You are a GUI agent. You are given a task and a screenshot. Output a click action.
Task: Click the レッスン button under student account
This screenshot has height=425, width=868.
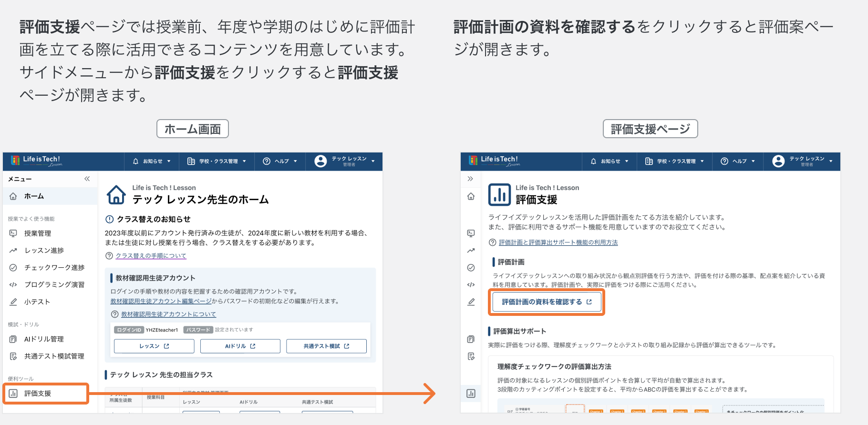pos(154,346)
